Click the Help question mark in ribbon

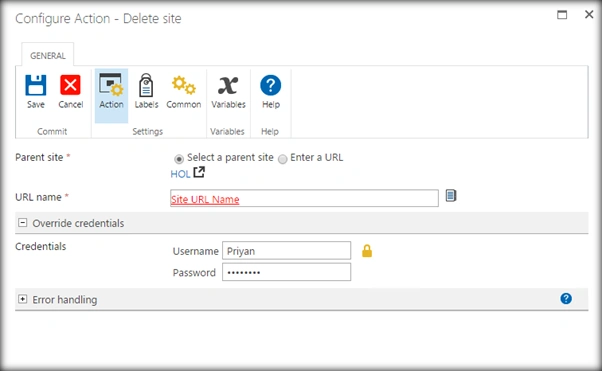[271, 85]
